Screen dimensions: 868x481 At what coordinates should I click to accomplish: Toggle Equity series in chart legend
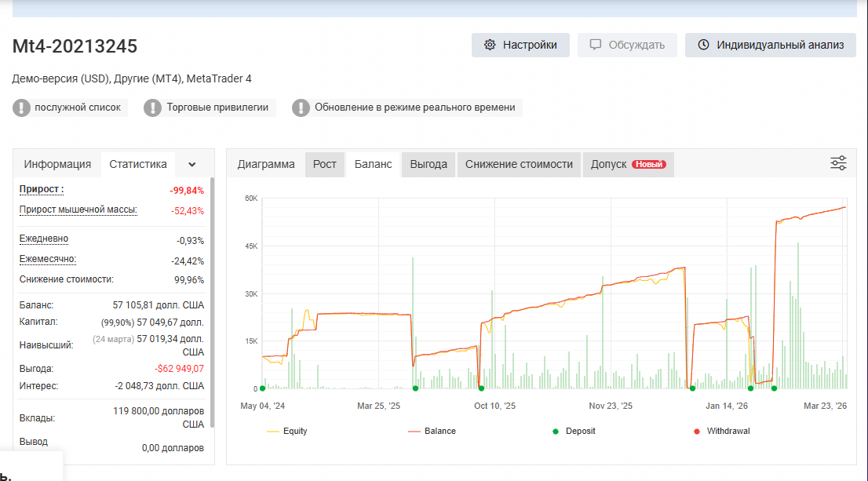286,432
